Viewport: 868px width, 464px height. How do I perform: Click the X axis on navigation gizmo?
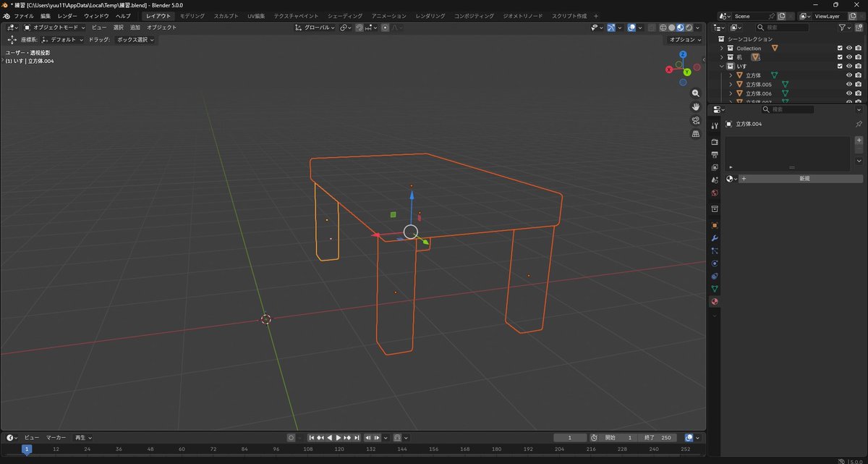[x=669, y=70]
